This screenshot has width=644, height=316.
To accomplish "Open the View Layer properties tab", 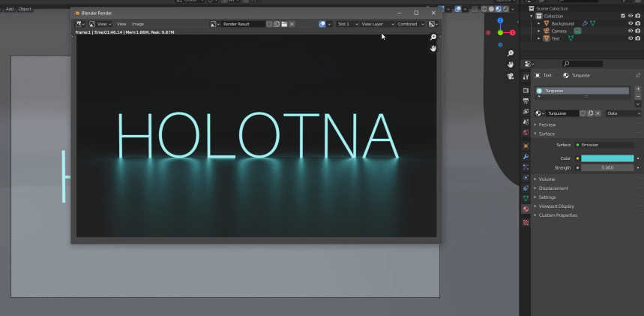I will point(526,112).
